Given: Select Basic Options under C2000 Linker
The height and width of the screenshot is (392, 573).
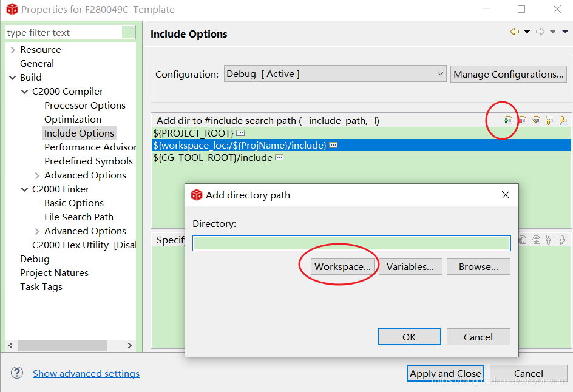Looking at the screenshot, I should tap(74, 203).
